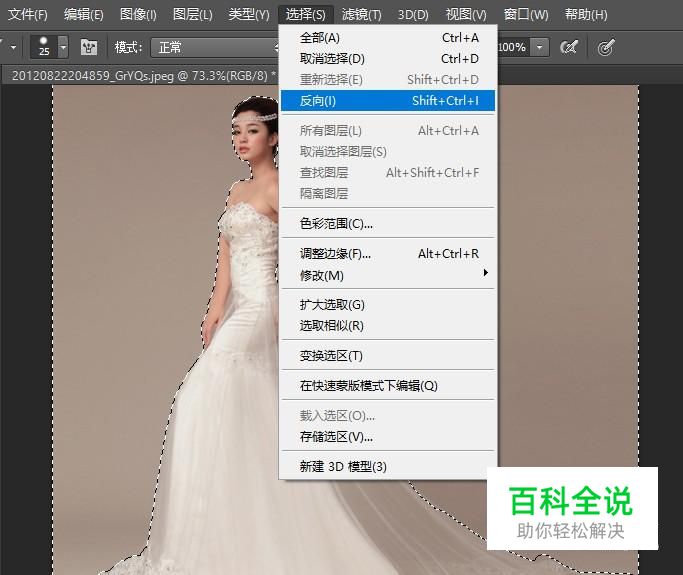Choose 全部(A) select all
Viewport: 683px width, 575px height.
(x=388, y=38)
